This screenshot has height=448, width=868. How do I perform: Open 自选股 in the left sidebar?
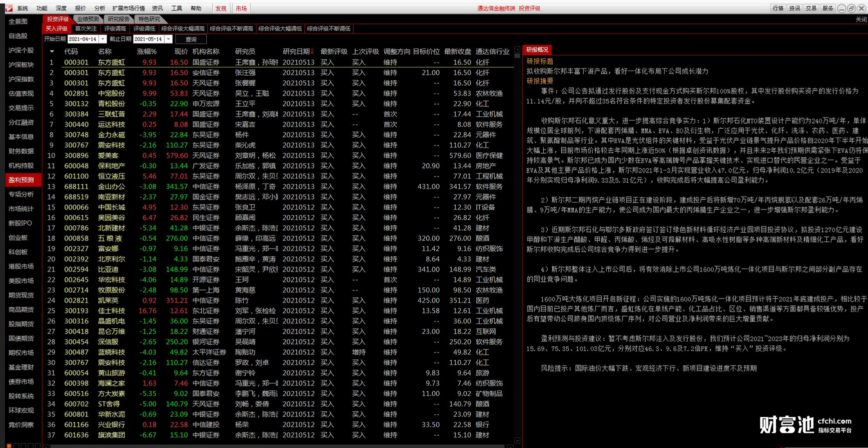coord(18,36)
